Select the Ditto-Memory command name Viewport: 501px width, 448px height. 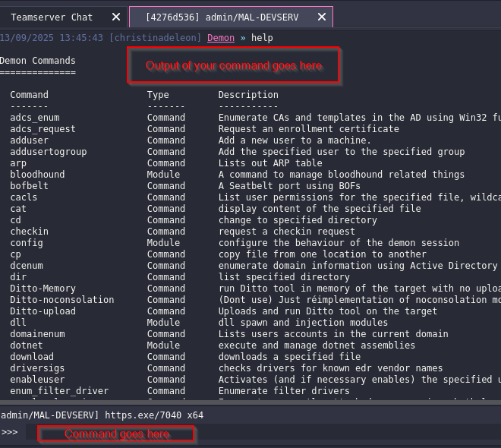(x=43, y=289)
